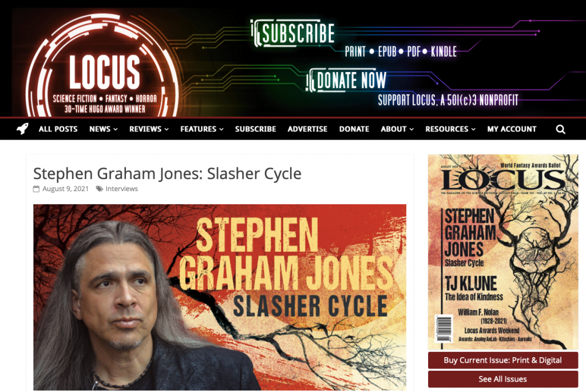
Task: Go to My Account page
Action: click(x=512, y=129)
